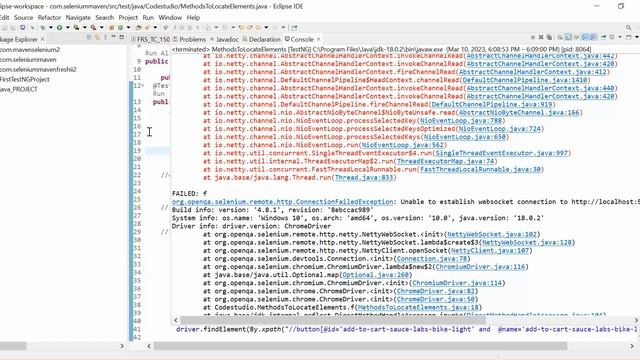Toggle Link with Editor in Package Explorer
The width and height of the screenshot is (640, 360).
(97, 37)
